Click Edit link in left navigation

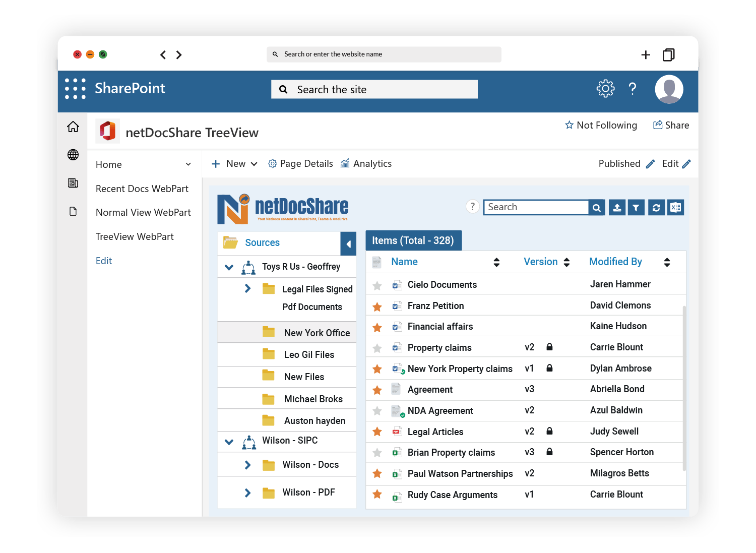[104, 261]
